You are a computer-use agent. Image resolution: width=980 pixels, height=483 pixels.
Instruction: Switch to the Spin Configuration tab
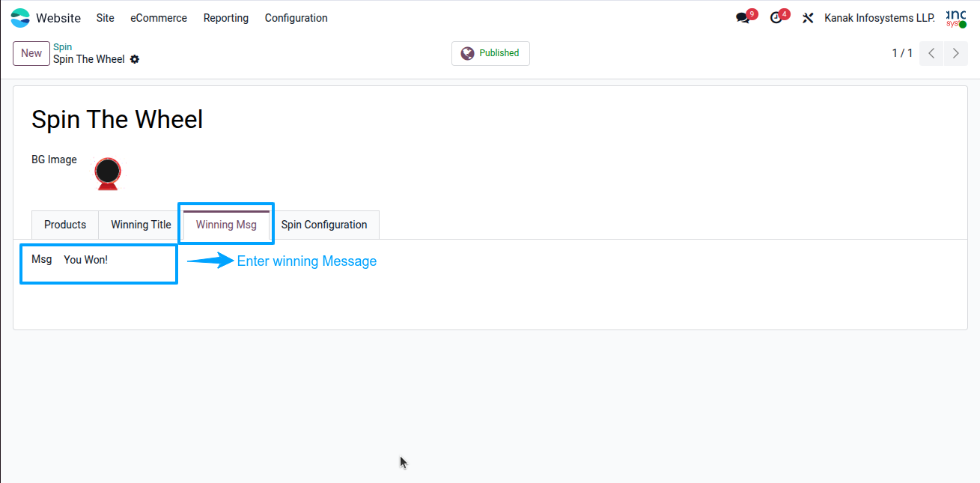click(x=324, y=225)
